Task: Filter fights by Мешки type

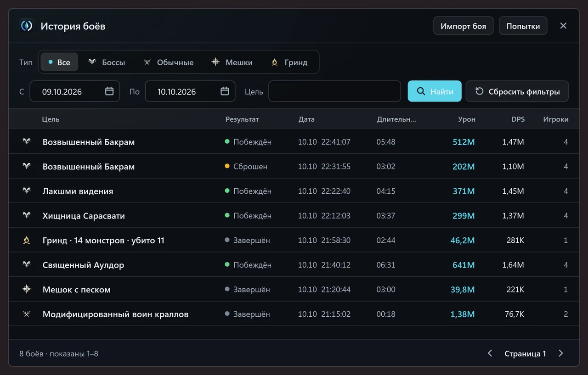Action: point(232,62)
